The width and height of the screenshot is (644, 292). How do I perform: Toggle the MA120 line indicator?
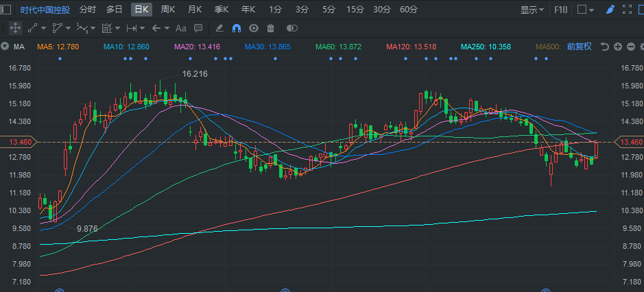[411, 47]
